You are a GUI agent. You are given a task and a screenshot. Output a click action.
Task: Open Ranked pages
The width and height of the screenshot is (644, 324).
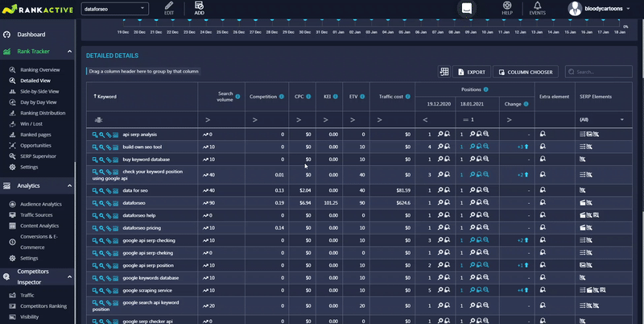pyautogui.click(x=35, y=135)
